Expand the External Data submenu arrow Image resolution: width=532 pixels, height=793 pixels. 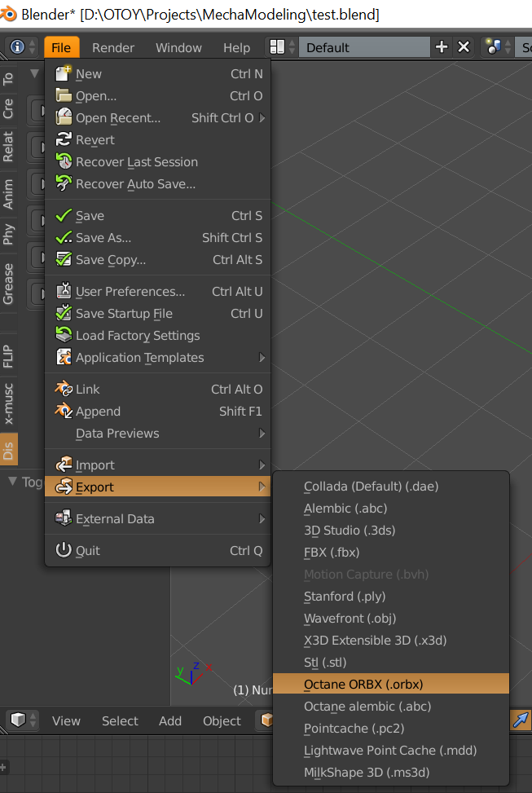coord(262,518)
